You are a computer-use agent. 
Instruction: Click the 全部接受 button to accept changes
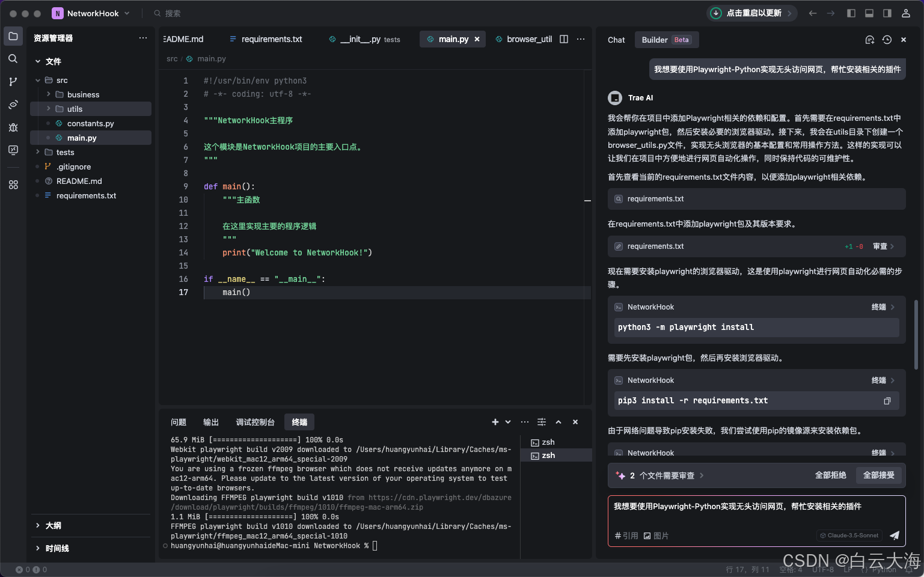[x=879, y=475]
